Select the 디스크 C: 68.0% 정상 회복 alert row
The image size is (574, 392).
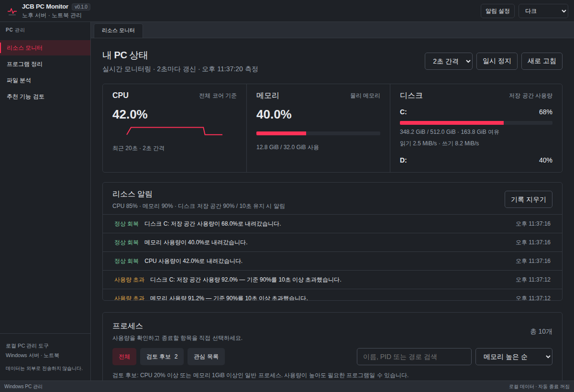click(332, 224)
